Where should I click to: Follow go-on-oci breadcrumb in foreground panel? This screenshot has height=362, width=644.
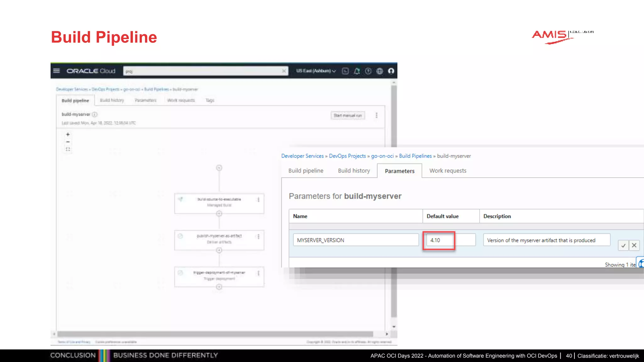(382, 156)
